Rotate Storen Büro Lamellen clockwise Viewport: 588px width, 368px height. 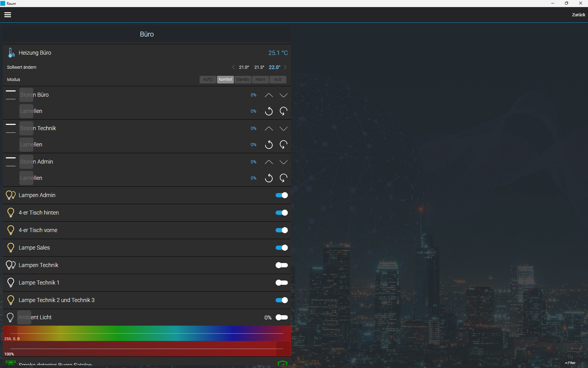pos(283,111)
